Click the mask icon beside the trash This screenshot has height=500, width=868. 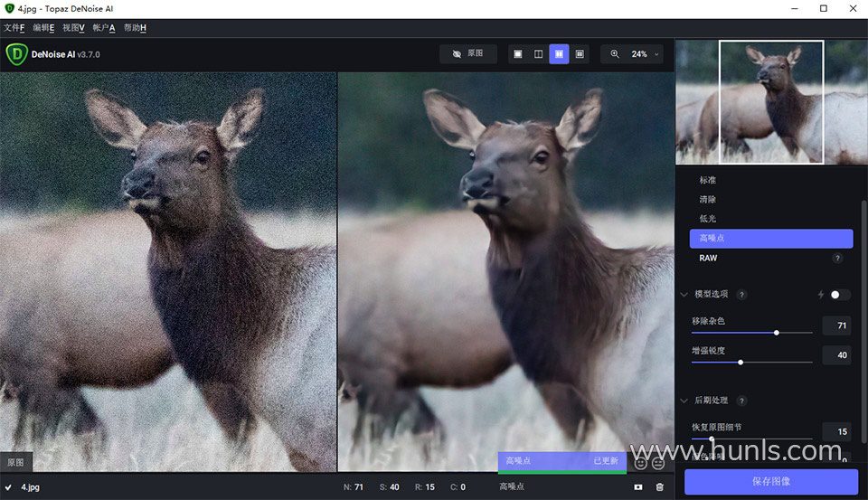(638, 486)
